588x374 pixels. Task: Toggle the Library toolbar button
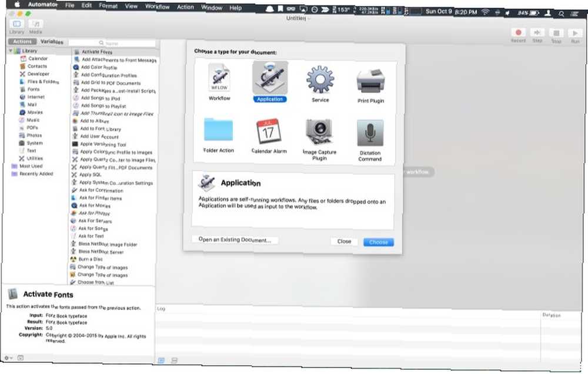click(16, 26)
